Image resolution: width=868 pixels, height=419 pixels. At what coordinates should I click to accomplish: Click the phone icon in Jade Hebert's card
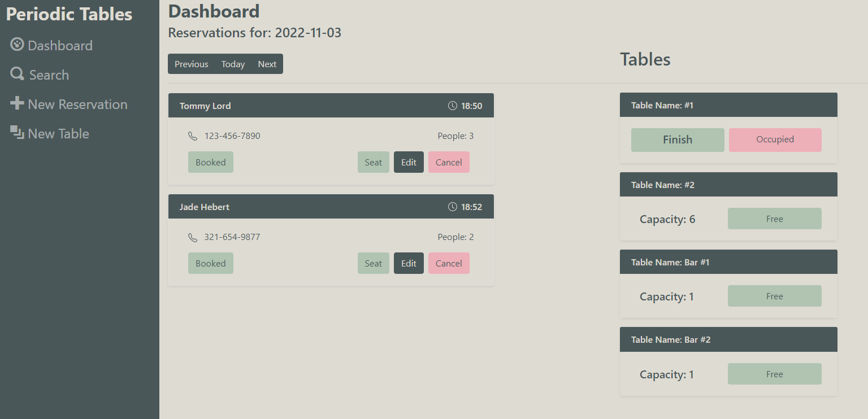tap(193, 237)
